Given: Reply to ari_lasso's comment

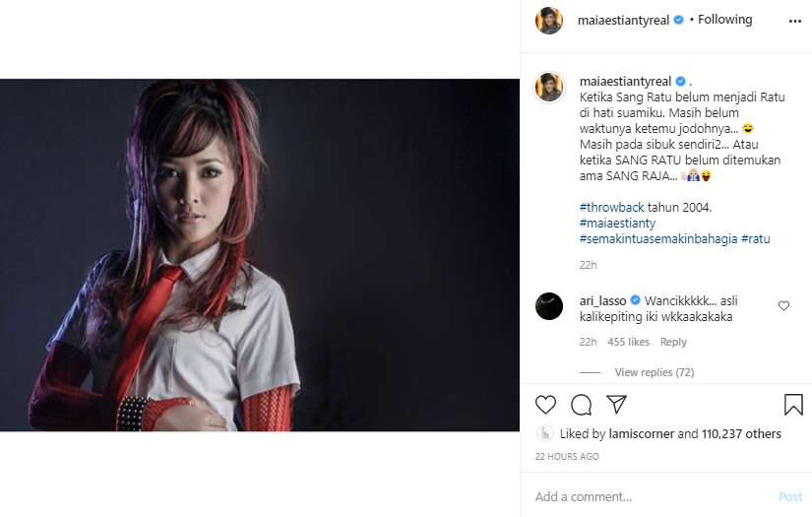Looking at the screenshot, I should coord(673,342).
